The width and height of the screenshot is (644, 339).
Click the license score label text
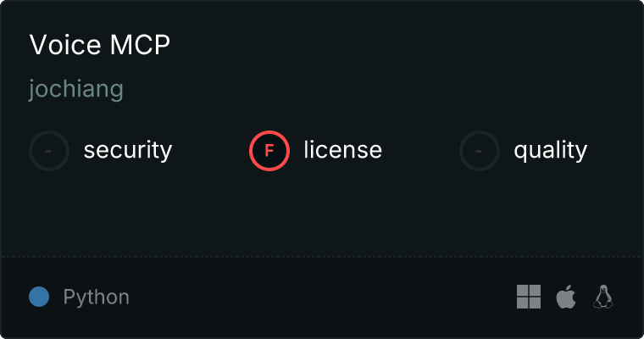click(x=343, y=149)
